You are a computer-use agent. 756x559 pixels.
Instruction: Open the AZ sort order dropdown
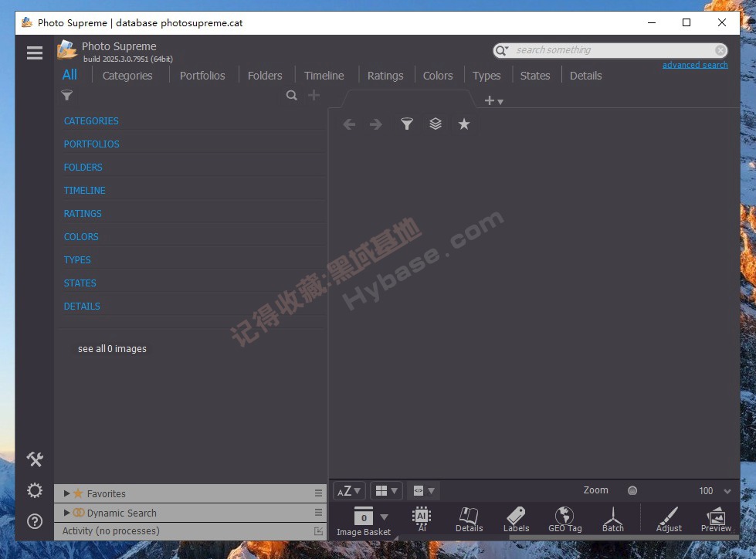[x=349, y=491]
